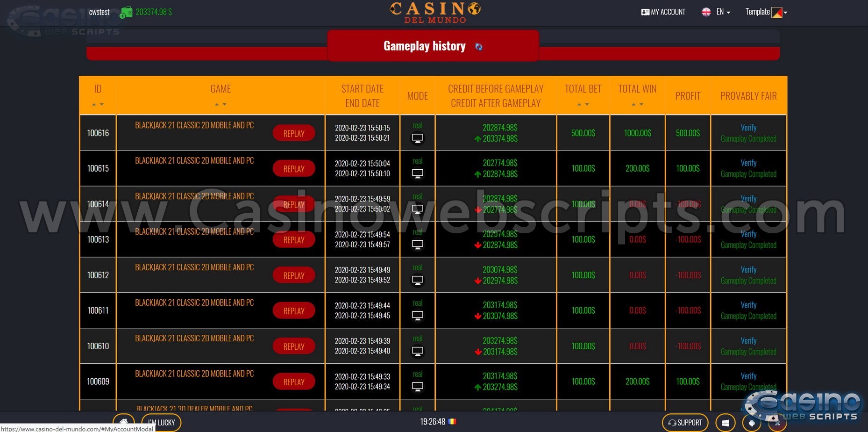
Task: Click desktop mode icon in row 100613
Action: tap(418, 245)
